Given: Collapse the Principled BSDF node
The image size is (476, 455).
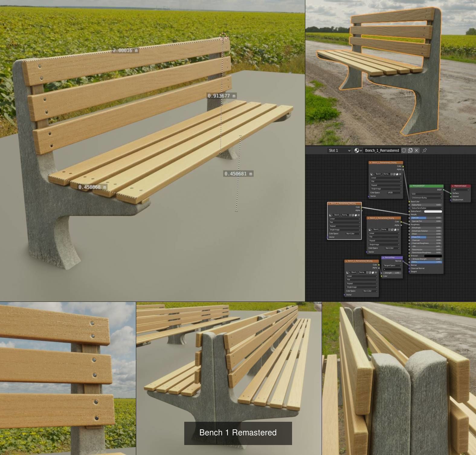Looking at the screenshot, I should [x=411, y=186].
